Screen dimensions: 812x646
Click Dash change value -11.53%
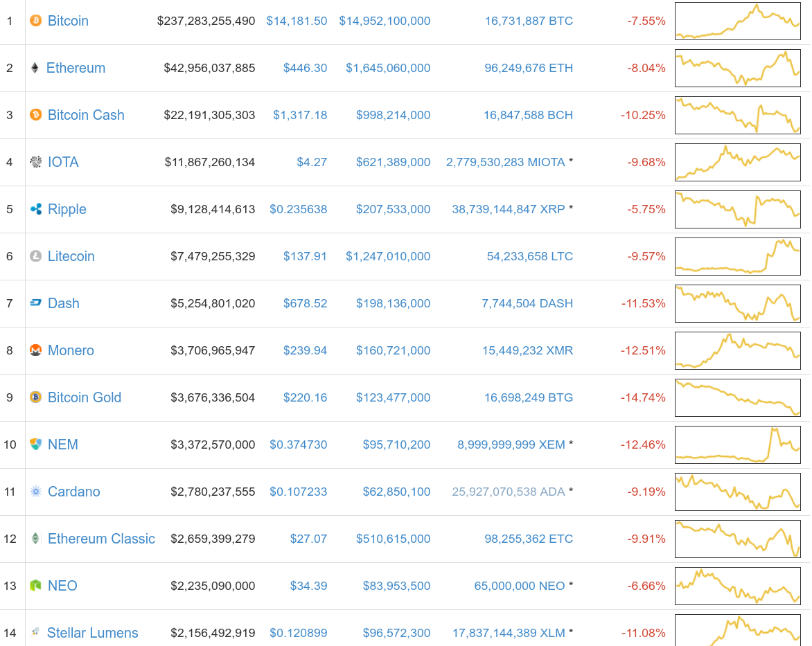643,304
